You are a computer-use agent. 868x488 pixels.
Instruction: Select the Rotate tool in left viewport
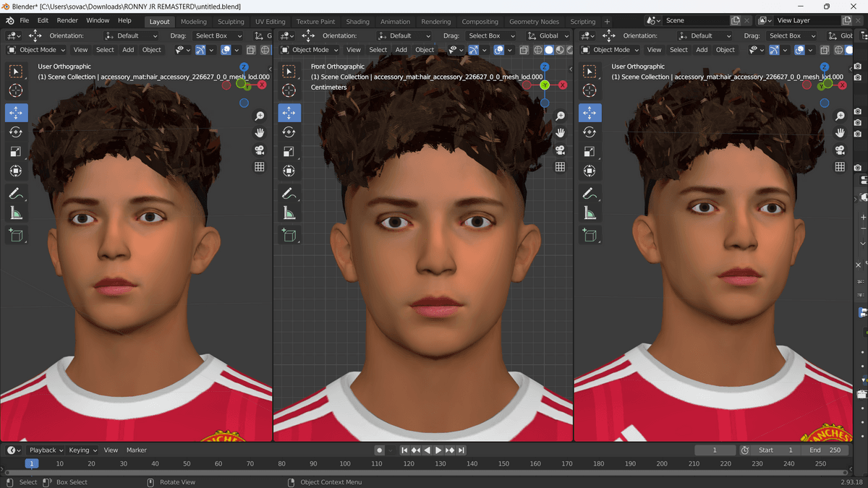point(16,132)
